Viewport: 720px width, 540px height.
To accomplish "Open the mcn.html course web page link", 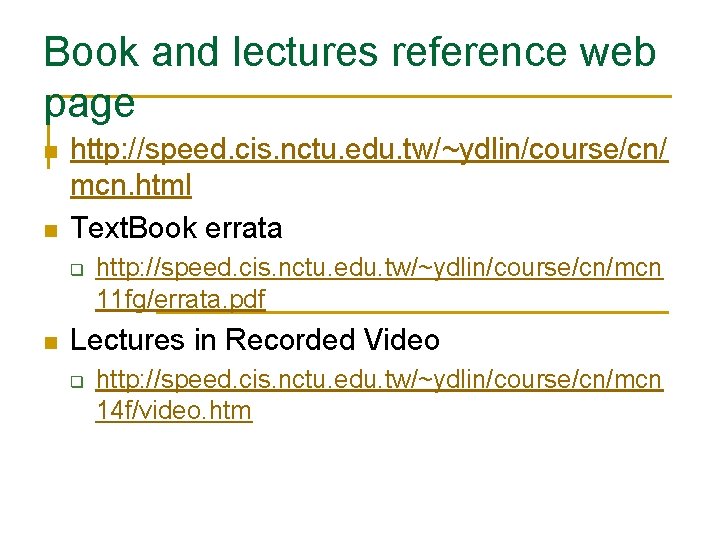I will point(370,152).
